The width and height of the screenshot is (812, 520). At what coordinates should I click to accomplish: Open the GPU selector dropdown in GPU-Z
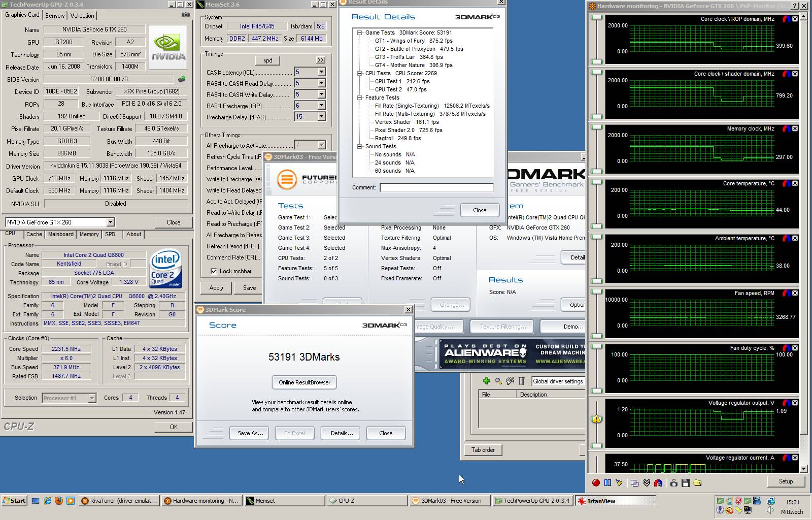click(110, 222)
